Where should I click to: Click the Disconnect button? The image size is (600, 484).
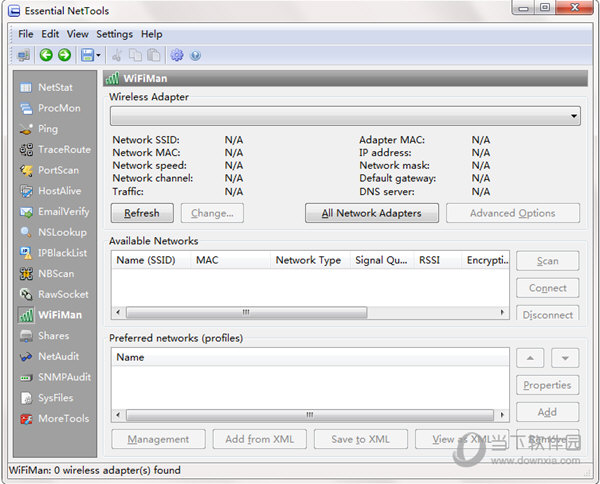(548, 313)
